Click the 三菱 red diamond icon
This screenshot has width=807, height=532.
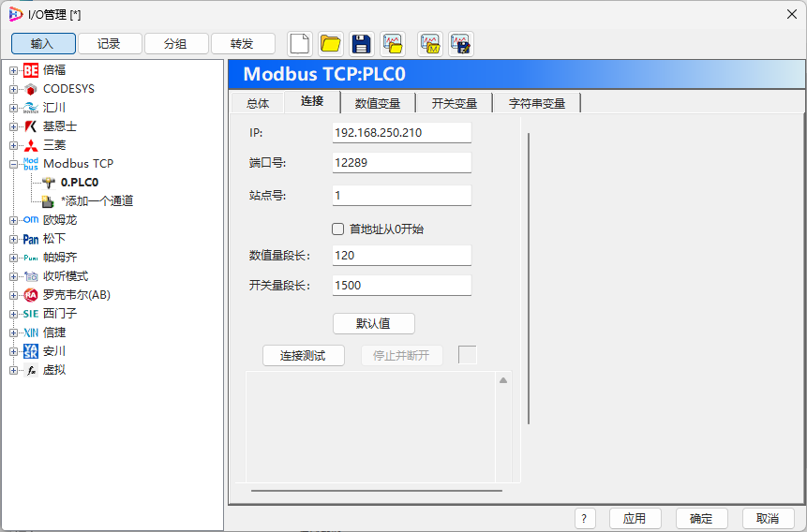click(31, 145)
